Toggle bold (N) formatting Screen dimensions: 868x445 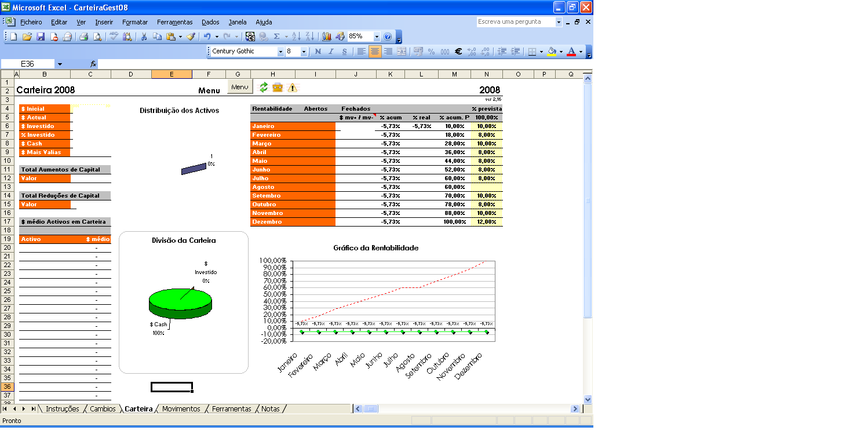[318, 52]
